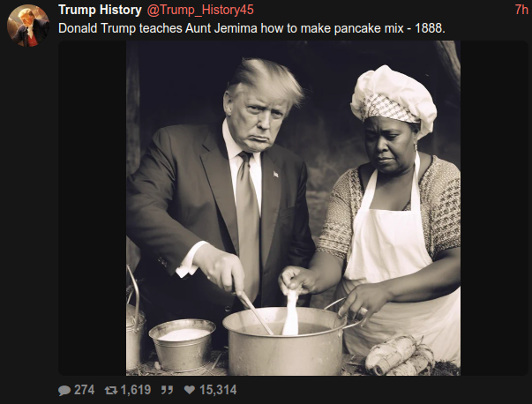Click the 274 replies count
The image size is (532, 404).
pyautogui.click(x=84, y=390)
